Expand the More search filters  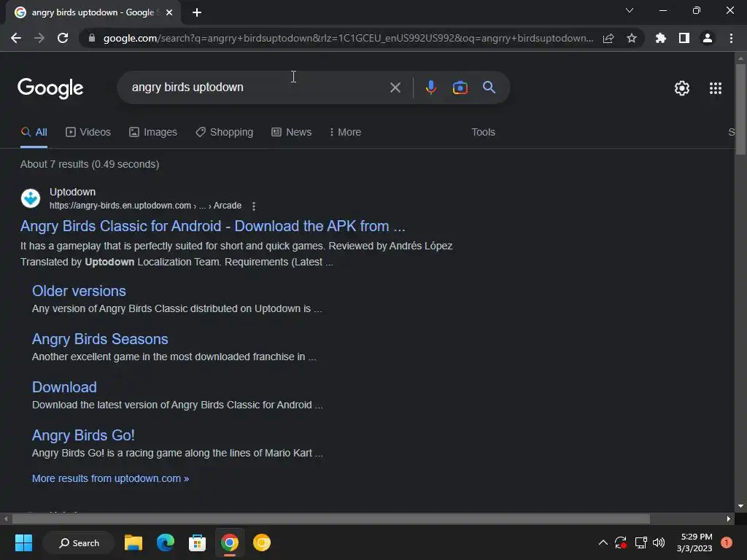click(345, 133)
